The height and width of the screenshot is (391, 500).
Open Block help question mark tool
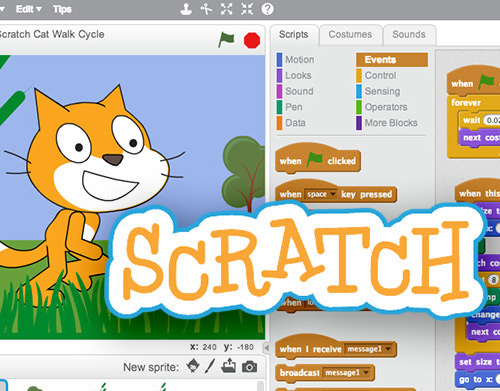click(267, 9)
